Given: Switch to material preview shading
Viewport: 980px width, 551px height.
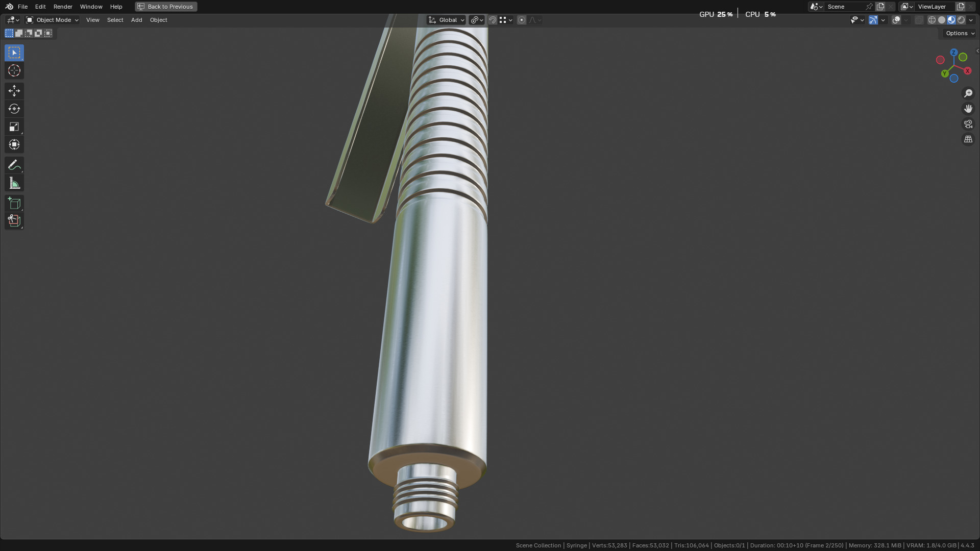Looking at the screenshot, I should coord(951,20).
